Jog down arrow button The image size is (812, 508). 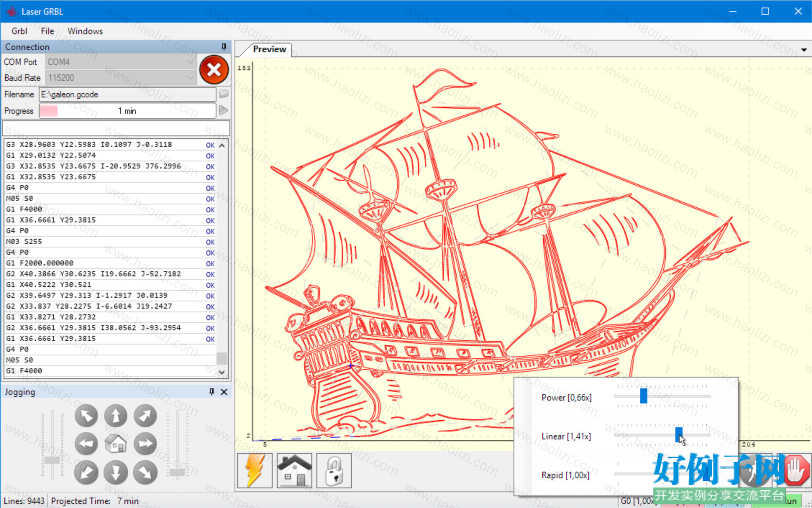116,472
